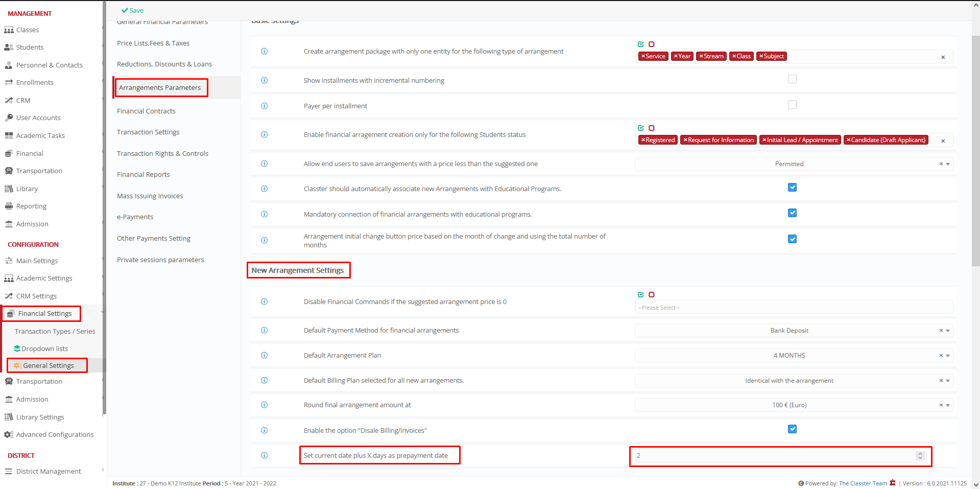Open the User Accounts key icon
This screenshot has height=489, width=980.
coord(9,118)
